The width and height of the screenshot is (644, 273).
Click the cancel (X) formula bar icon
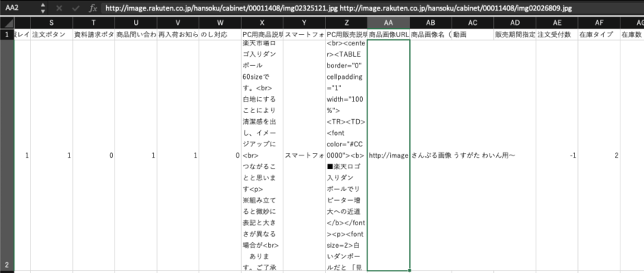point(59,8)
